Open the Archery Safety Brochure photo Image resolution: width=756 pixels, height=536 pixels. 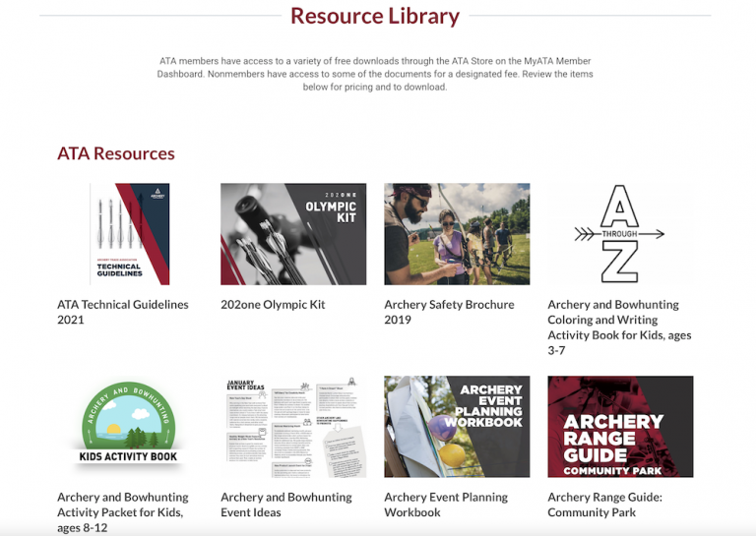[x=457, y=234]
